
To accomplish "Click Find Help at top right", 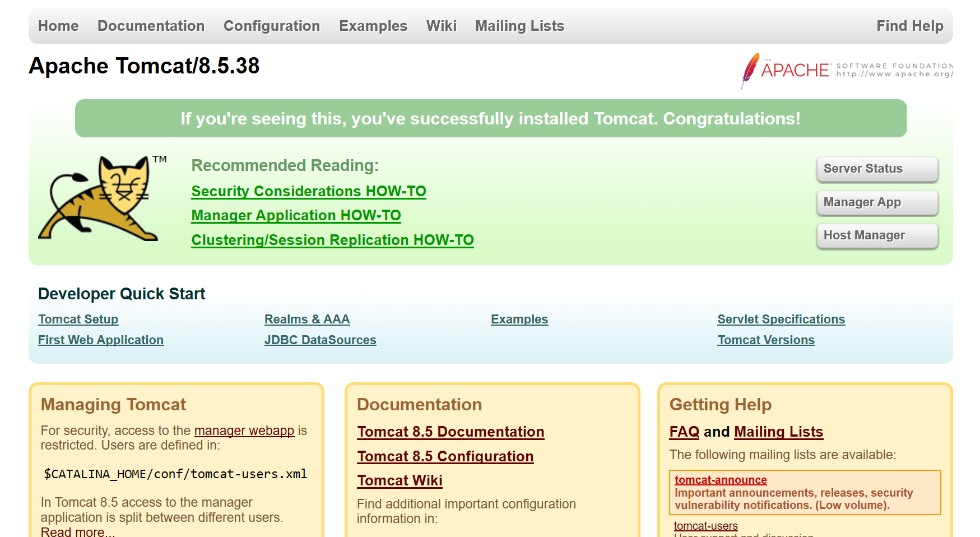I will tap(910, 26).
